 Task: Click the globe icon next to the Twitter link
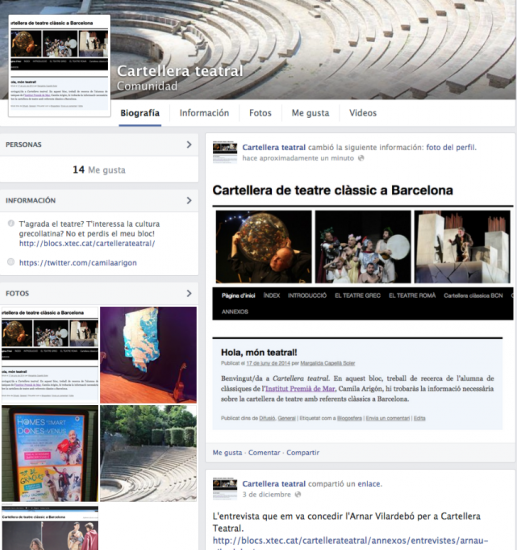click(x=11, y=262)
